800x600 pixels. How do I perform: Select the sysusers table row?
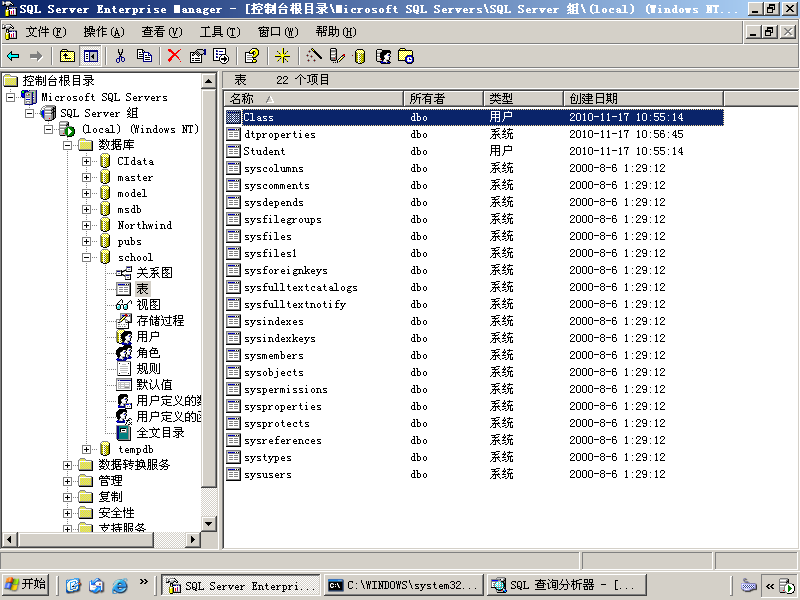(474, 474)
